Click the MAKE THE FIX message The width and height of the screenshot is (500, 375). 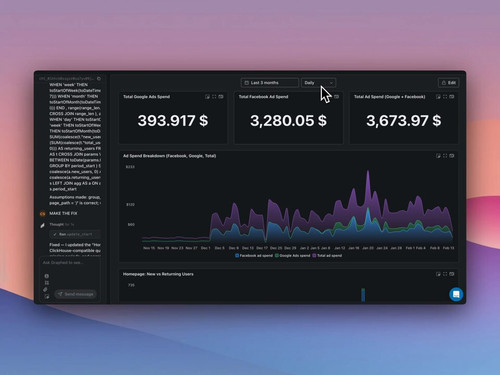(x=63, y=213)
